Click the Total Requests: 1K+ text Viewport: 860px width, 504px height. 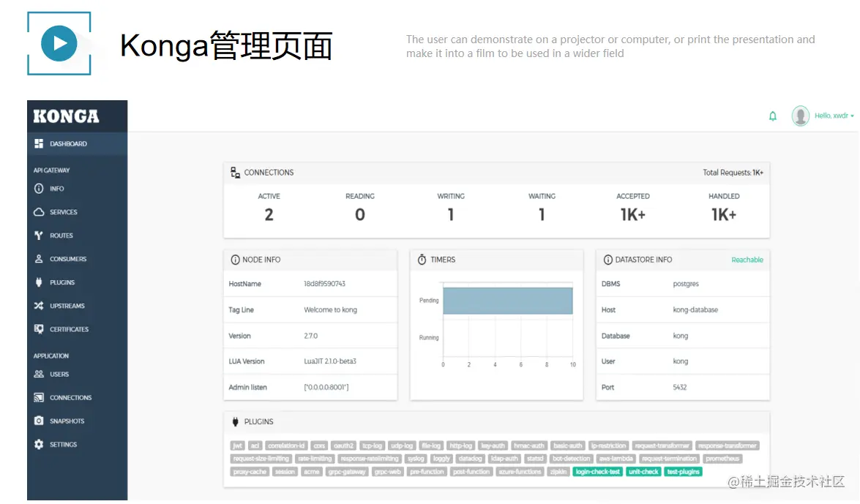[x=733, y=173]
